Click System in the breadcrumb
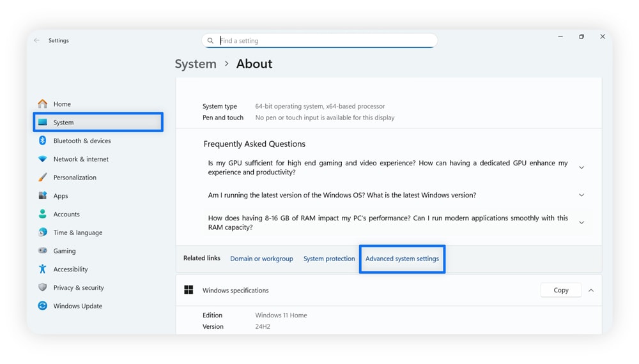Viewport: 639px width, 364px height. tap(196, 64)
